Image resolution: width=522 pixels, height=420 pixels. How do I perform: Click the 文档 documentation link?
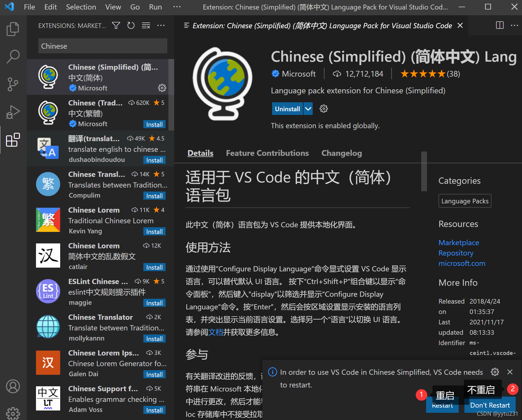click(216, 332)
